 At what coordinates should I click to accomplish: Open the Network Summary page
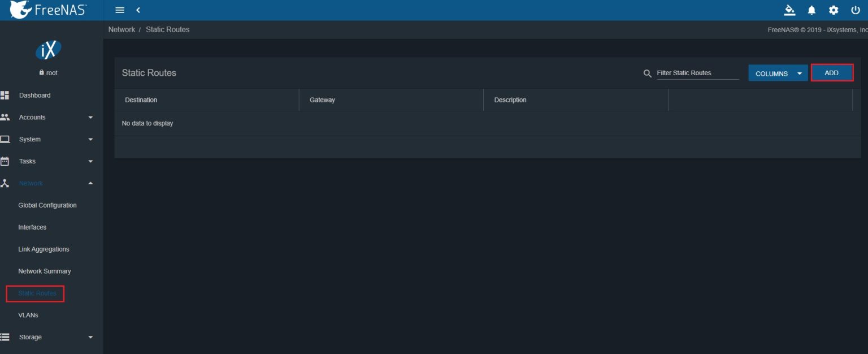pyautogui.click(x=45, y=271)
